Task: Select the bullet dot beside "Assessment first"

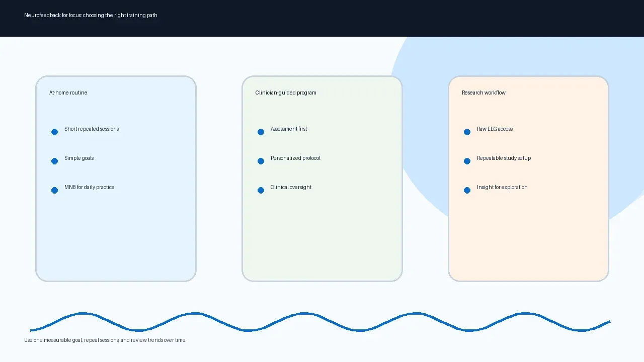Action: coord(261,132)
